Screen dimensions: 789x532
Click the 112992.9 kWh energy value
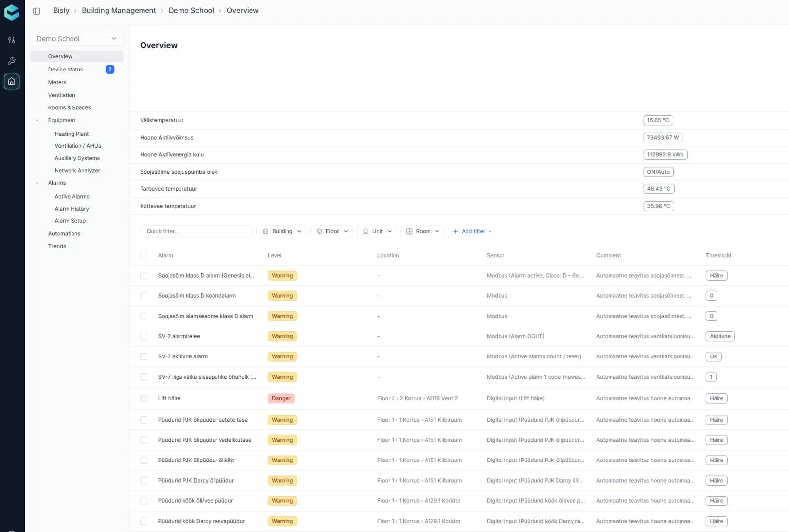[x=665, y=155]
